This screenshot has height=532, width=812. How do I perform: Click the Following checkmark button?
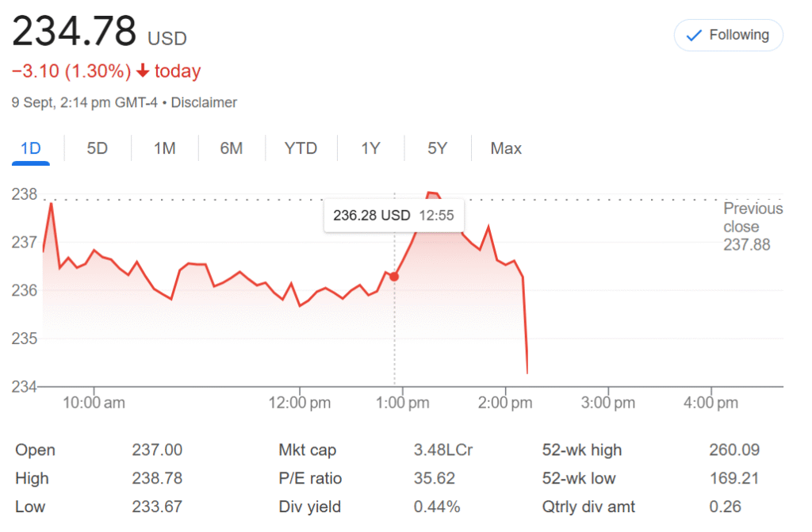pos(728,36)
